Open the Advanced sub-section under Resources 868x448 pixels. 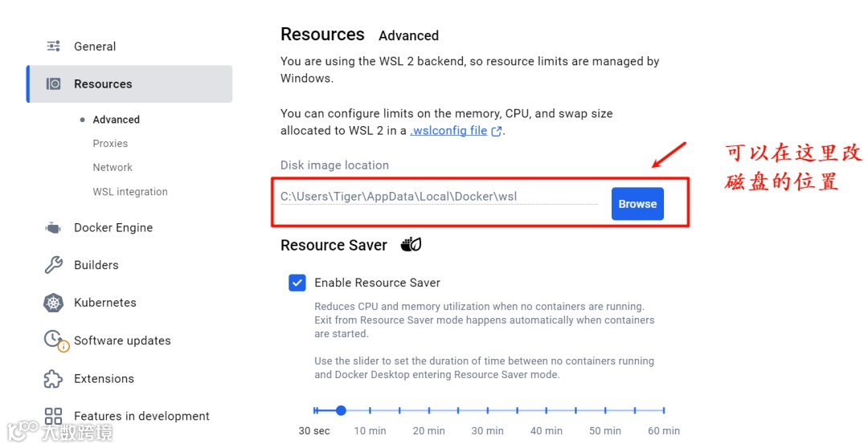(116, 120)
